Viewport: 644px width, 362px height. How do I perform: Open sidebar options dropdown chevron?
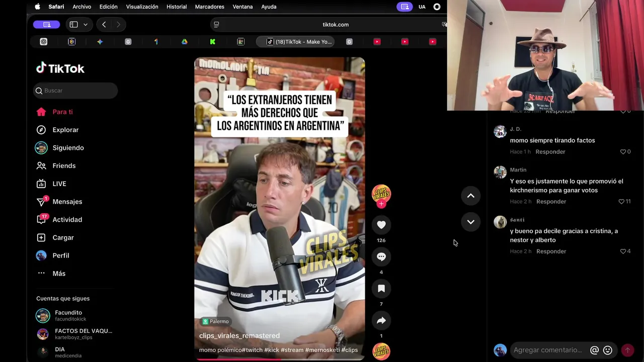pyautogui.click(x=86, y=24)
